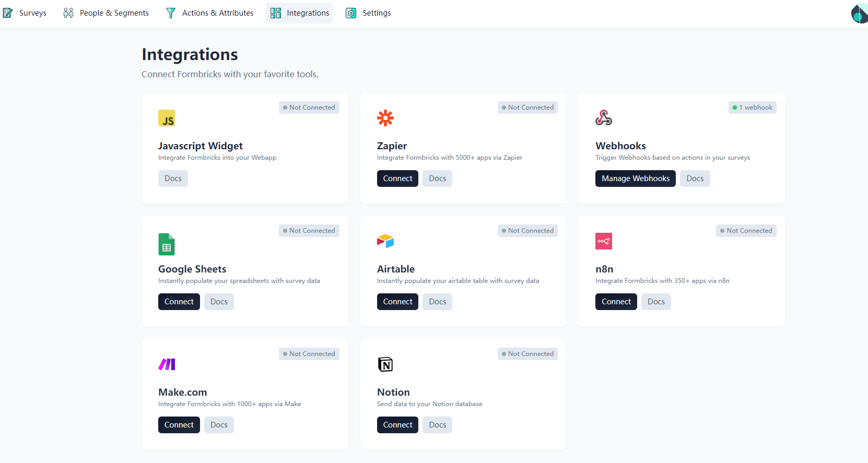Open Docs for n8n integration
Image resolution: width=868 pixels, height=463 pixels.
[656, 302]
